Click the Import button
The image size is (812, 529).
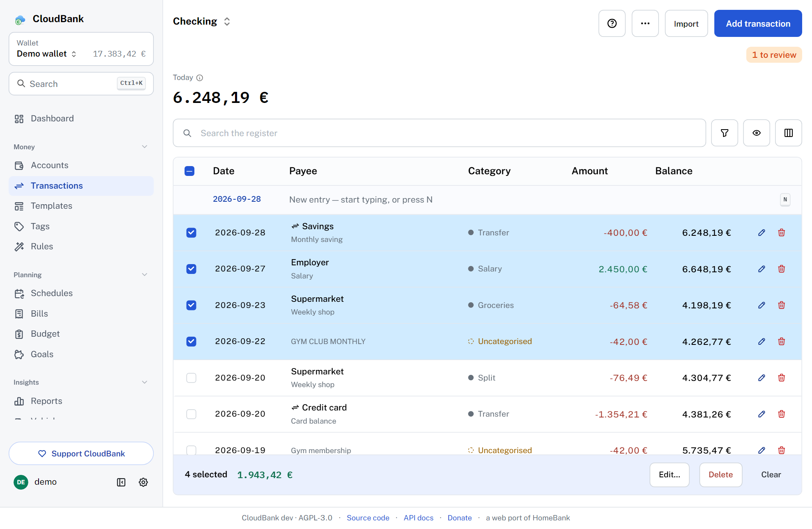pos(686,23)
